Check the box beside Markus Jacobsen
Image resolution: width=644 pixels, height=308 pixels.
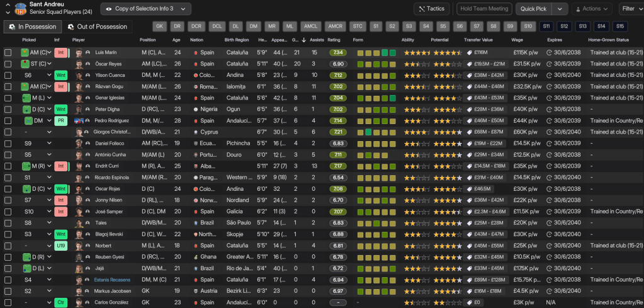tap(8, 291)
